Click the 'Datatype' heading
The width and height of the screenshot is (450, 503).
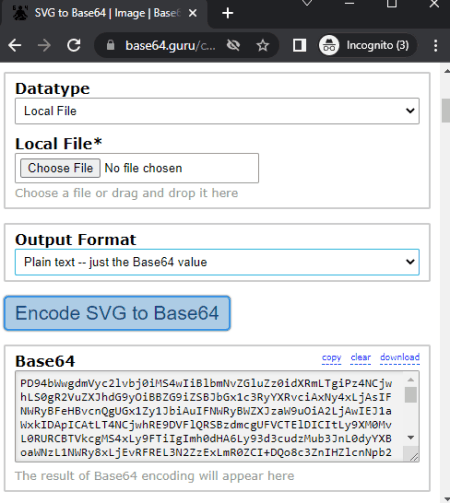(52, 89)
